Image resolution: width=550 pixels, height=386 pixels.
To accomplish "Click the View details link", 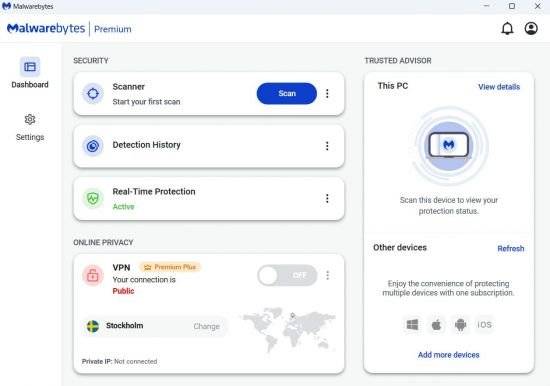I will [x=499, y=87].
